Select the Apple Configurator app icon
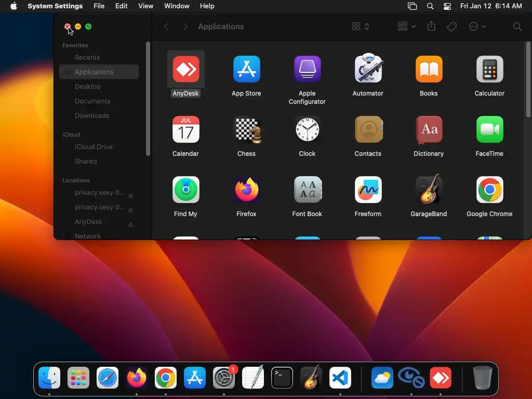Image resolution: width=532 pixels, height=399 pixels. (307, 69)
